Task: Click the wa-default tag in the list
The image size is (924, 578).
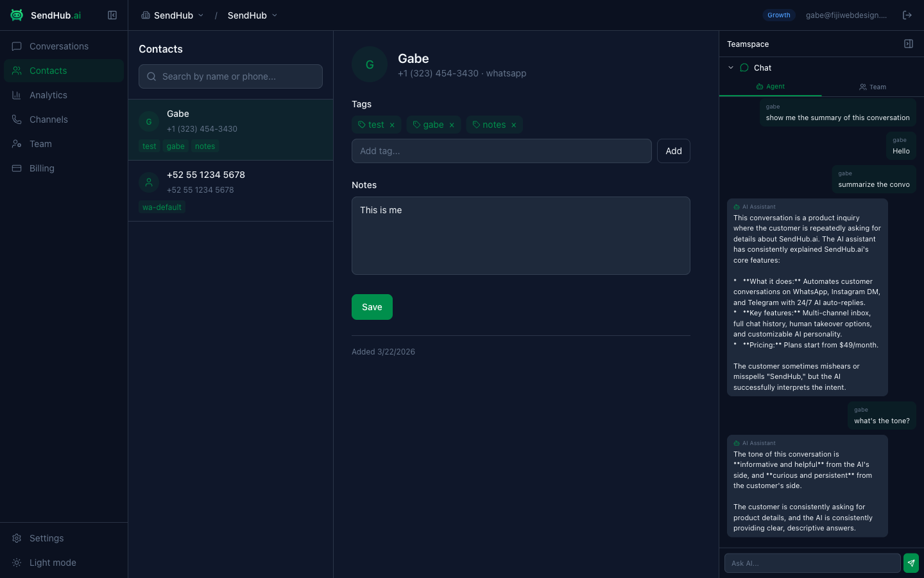Action: (162, 207)
